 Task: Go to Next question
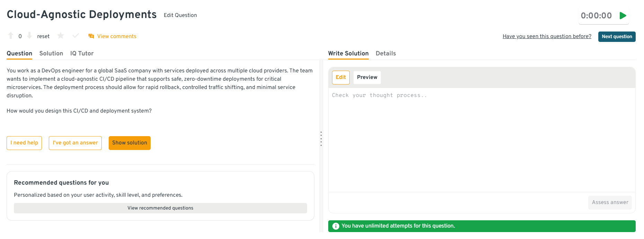tap(617, 36)
